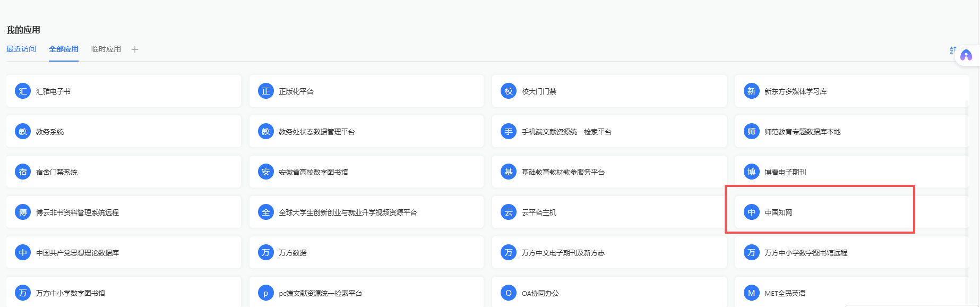Select the 全部应用 tab
The image size is (980, 307).
tap(64, 49)
